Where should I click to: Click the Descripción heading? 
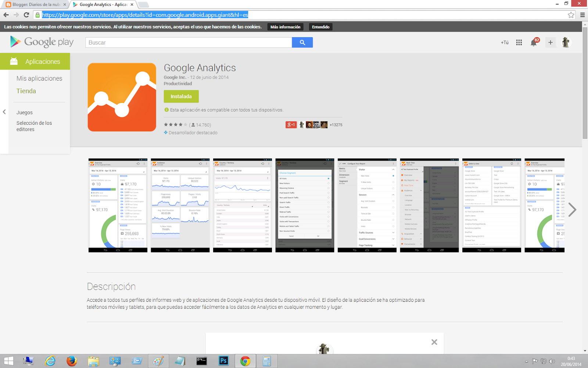tap(111, 287)
